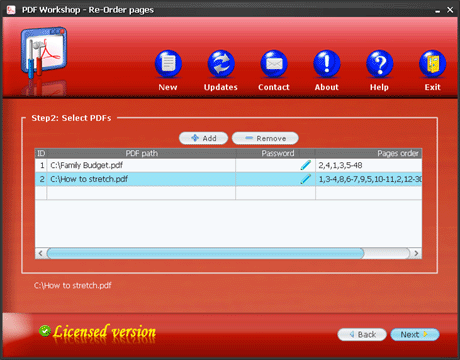Click the Contact envelope icon
This screenshot has width=460, height=360.
pos(274,63)
